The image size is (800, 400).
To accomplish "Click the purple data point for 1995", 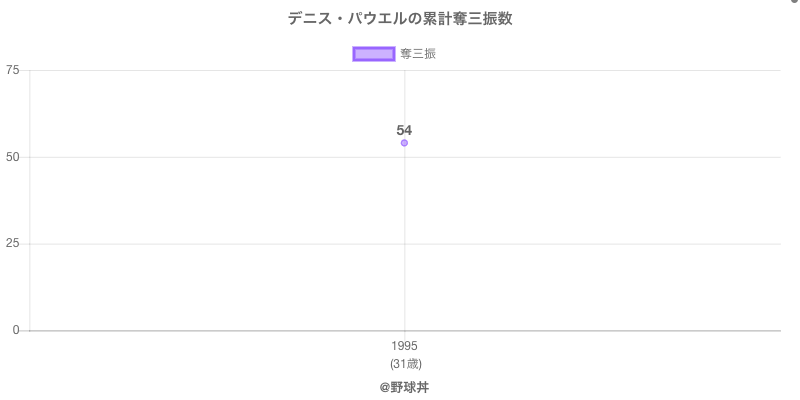I will coord(404,143).
